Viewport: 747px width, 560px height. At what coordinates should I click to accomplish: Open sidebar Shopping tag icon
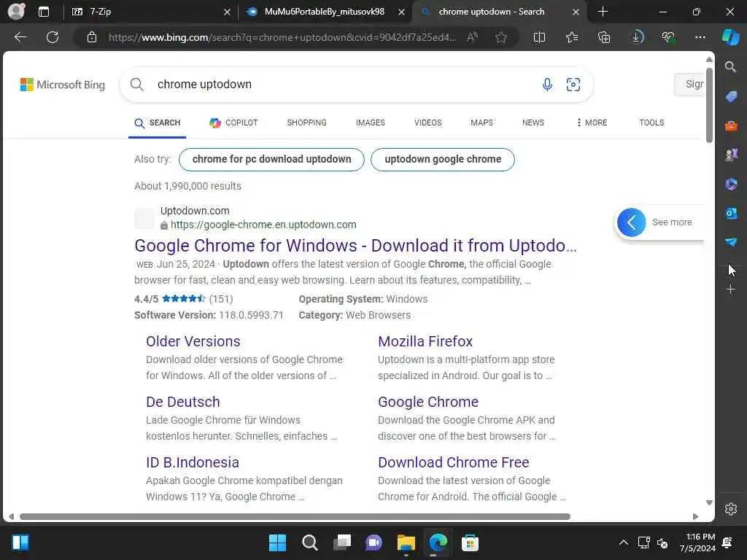731,96
